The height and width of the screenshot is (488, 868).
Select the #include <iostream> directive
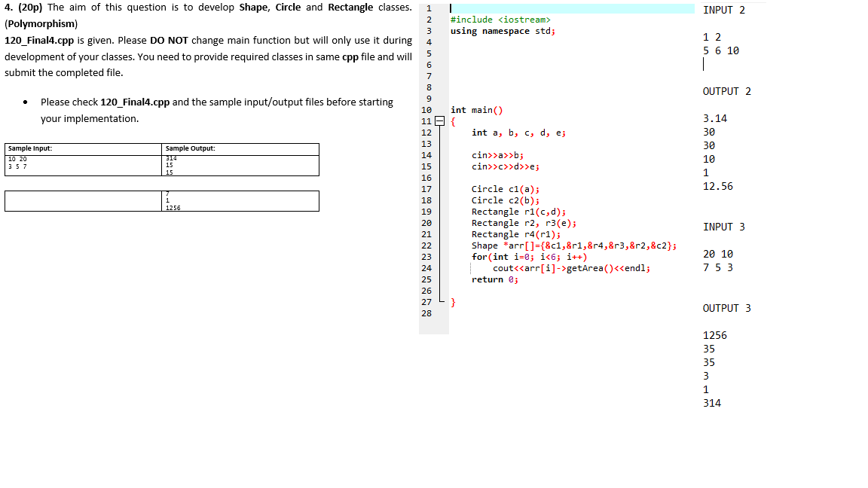coord(499,20)
